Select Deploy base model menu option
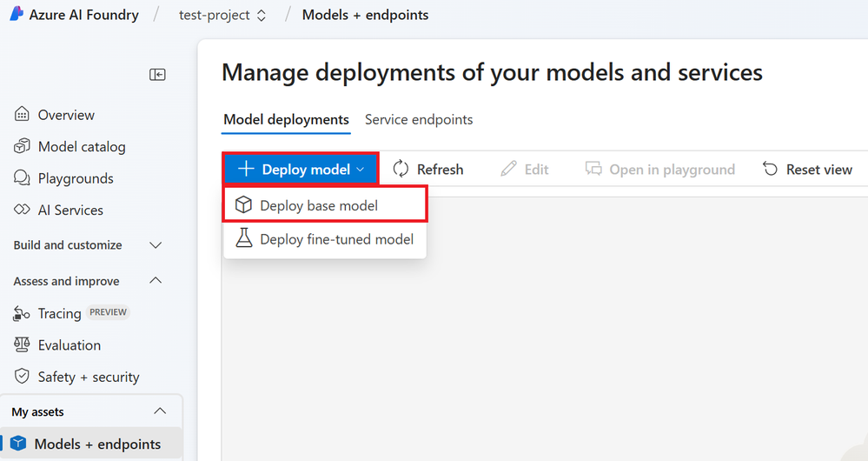 (x=319, y=206)
